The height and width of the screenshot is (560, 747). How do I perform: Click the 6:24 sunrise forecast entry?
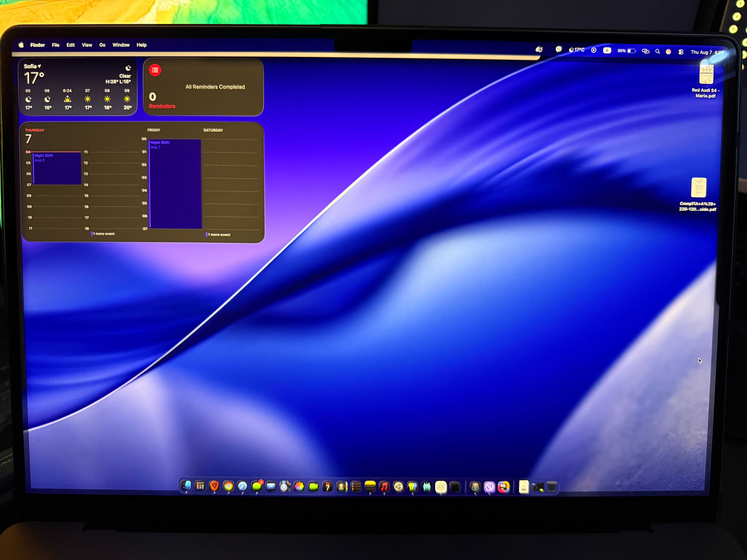[x=67, y=99]
